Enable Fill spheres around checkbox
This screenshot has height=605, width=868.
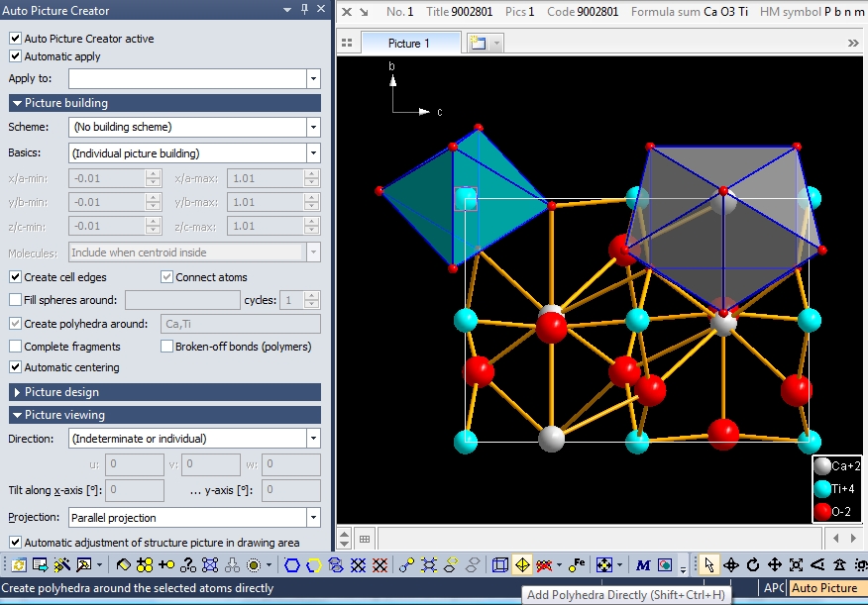pyautogui.click(x=16, y=300)
